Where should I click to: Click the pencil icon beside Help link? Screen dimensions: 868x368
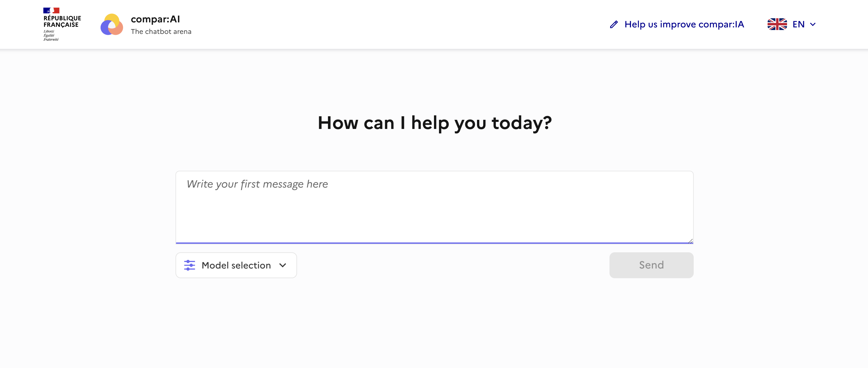pos(614,24)
